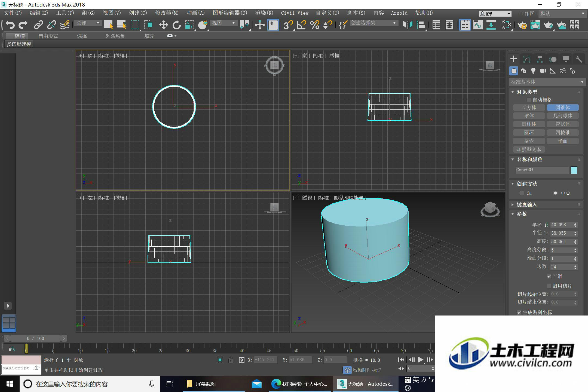Toggle the 3D Snaps button

(288, 25)
